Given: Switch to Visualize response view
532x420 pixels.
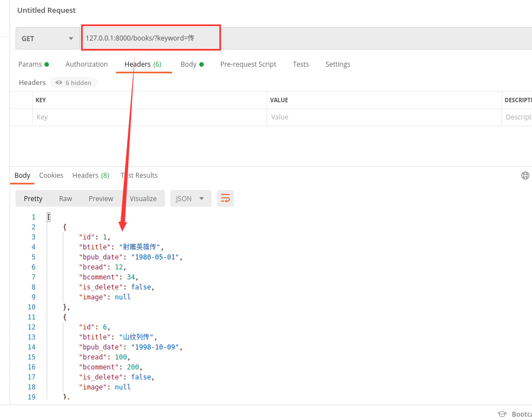Looking at the screenshot, I should point(143,199).
